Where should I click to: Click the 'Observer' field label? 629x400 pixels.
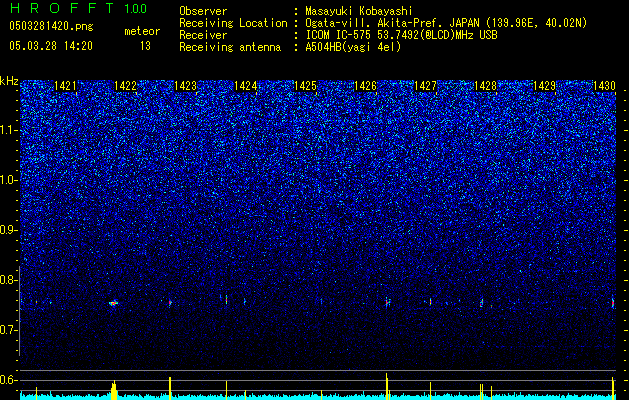[x=203, y=11]
